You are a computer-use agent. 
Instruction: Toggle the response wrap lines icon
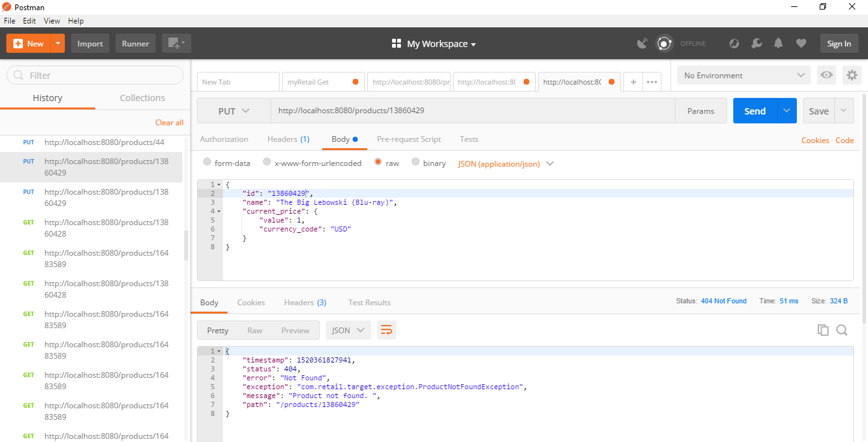point(386,330)
